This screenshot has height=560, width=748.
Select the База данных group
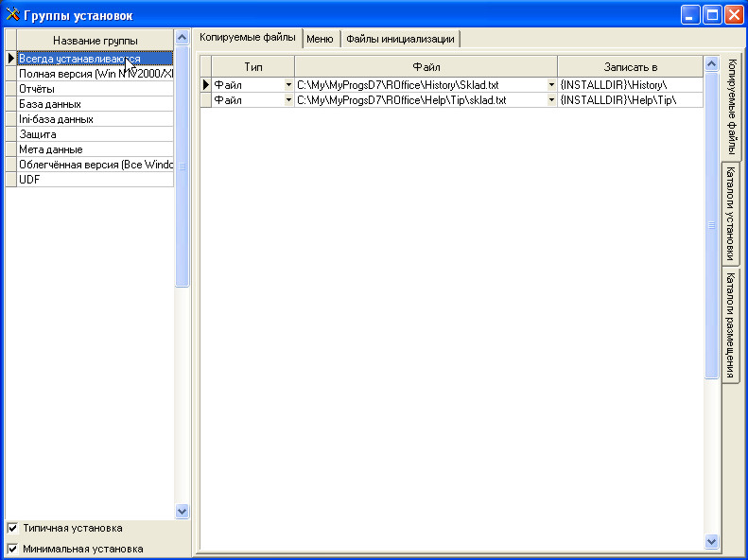(95, 104)
